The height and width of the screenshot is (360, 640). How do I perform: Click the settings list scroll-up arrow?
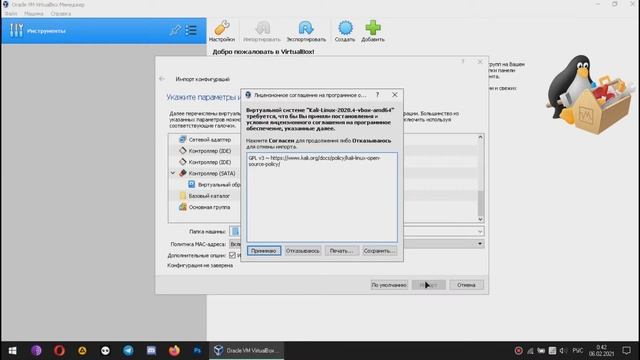(480, 137)
